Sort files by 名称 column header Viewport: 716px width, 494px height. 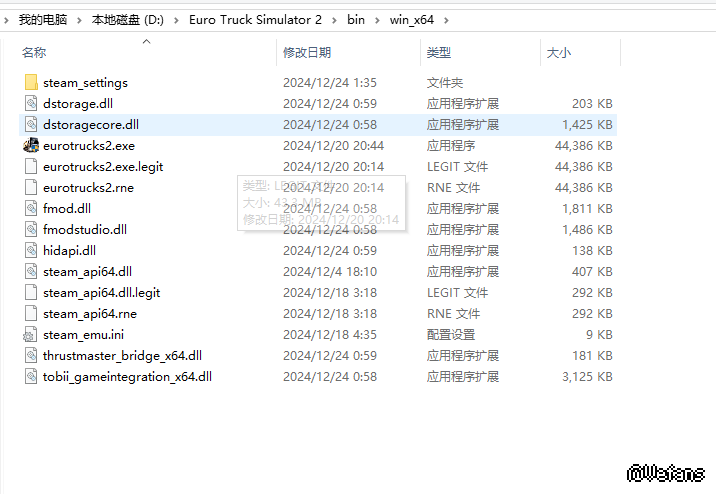[x=34, y=53]
